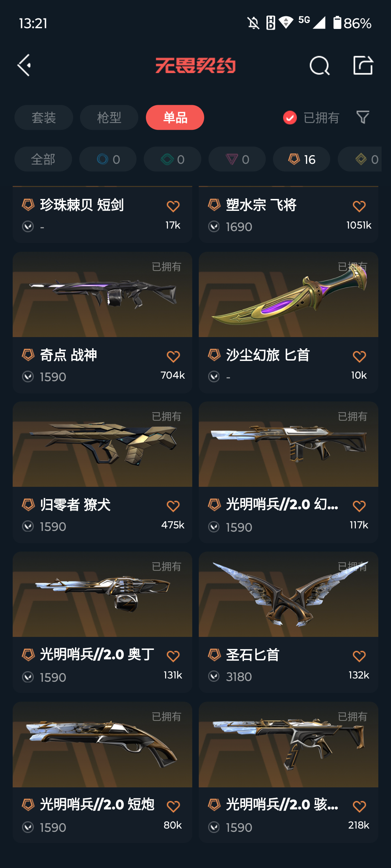This screenshot has height=868, width=391.
Task: Tap the share icon in header
Action: [363, 65]
